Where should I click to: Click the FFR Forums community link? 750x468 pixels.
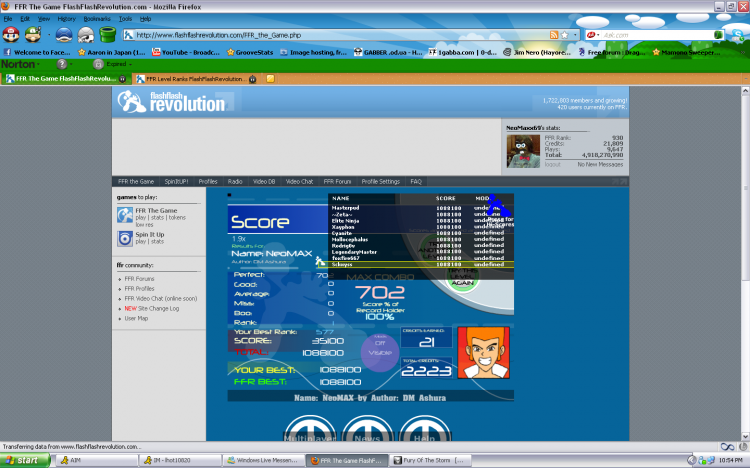click(x=139, y=279)
